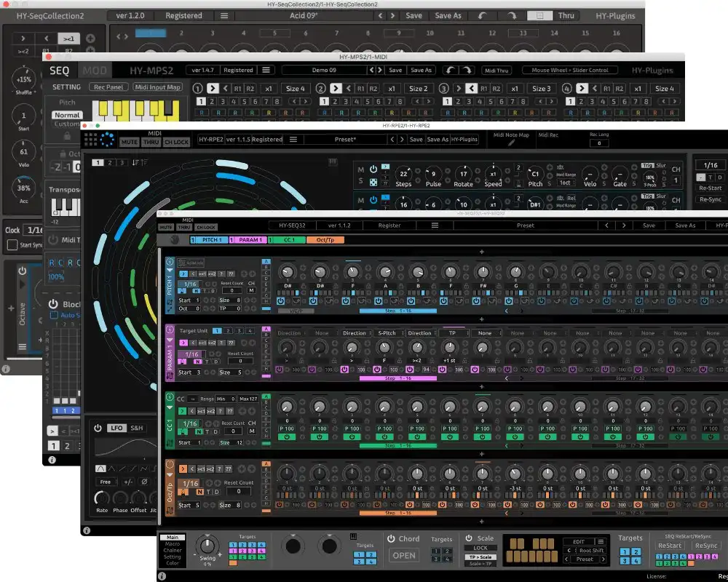Click Save As in HY-SeqCollection2 header
This screenshot has width=728, height=582.
(448, 16)
